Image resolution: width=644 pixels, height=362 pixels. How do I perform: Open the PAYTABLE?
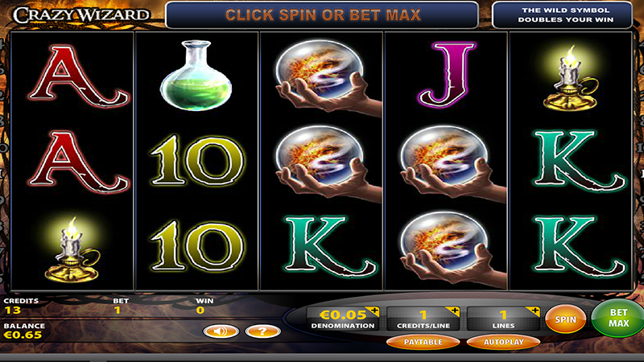(x=423, y=342)
